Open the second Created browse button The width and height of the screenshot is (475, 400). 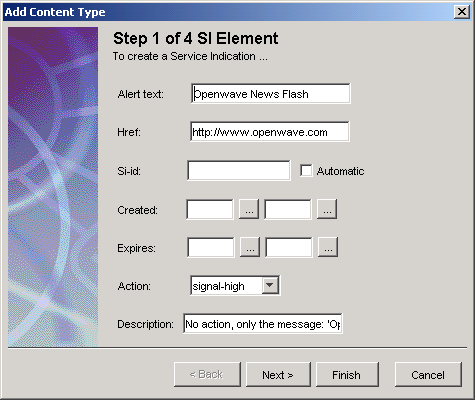point(327,209)
